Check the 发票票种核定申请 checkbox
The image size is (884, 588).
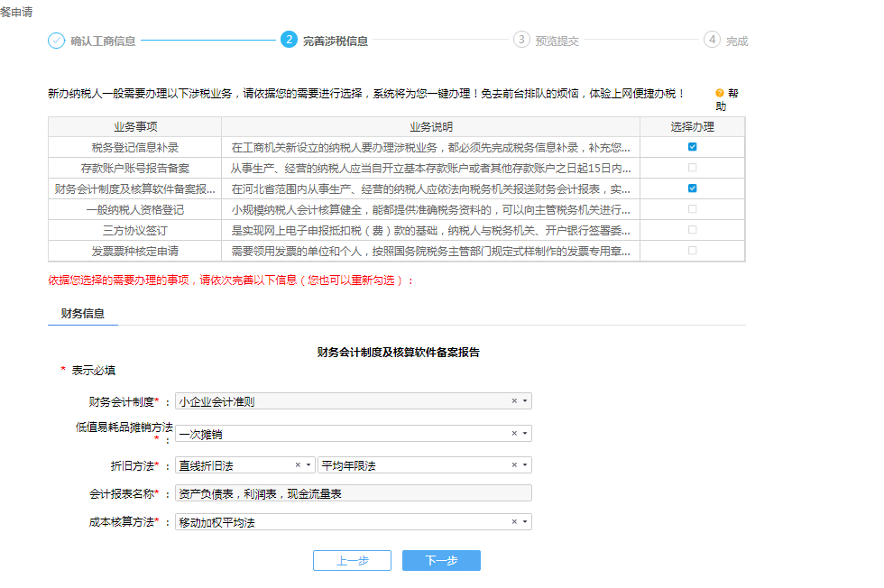pyautogui.click(x=693, y=251)
